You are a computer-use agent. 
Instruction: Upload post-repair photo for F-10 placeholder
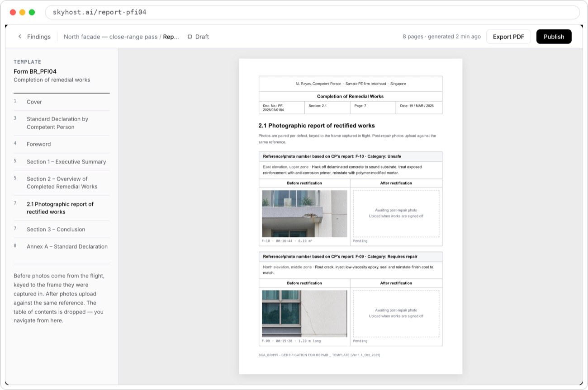[x=396, y=213]
